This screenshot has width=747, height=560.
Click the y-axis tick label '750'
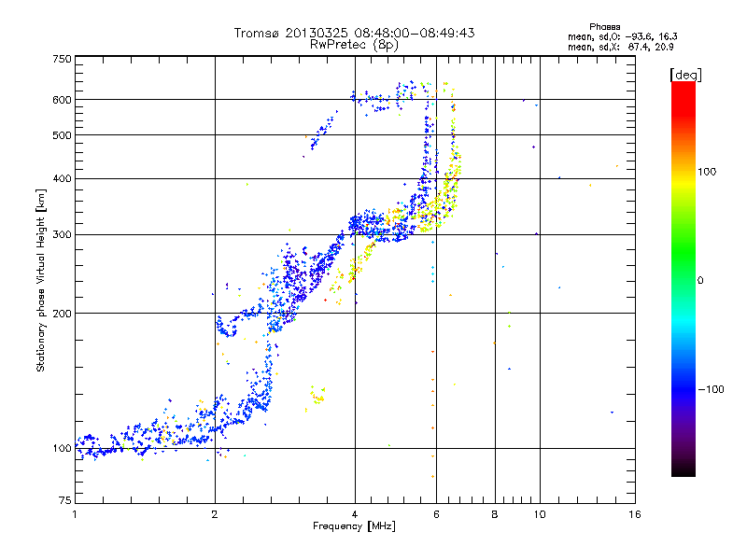tap(63, 59)
